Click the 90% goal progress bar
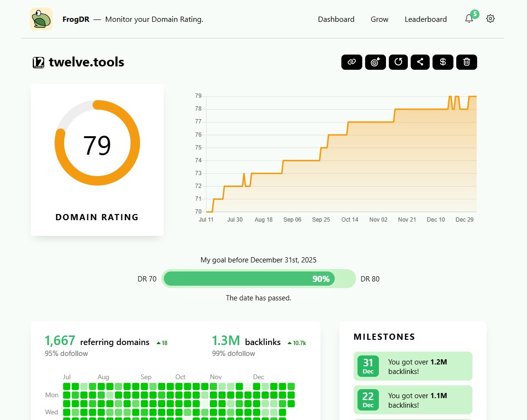Viewport: 527px width, 420px height. click(x=258, y=279)
